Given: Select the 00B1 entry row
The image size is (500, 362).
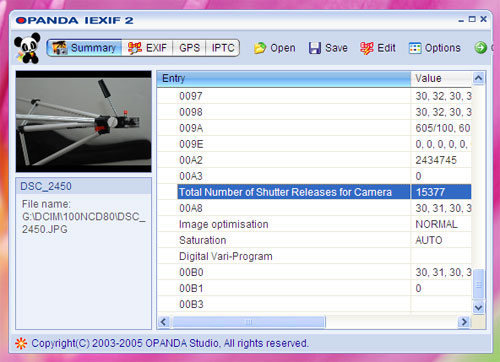Looking at the screenshot, I should point(314,288).
